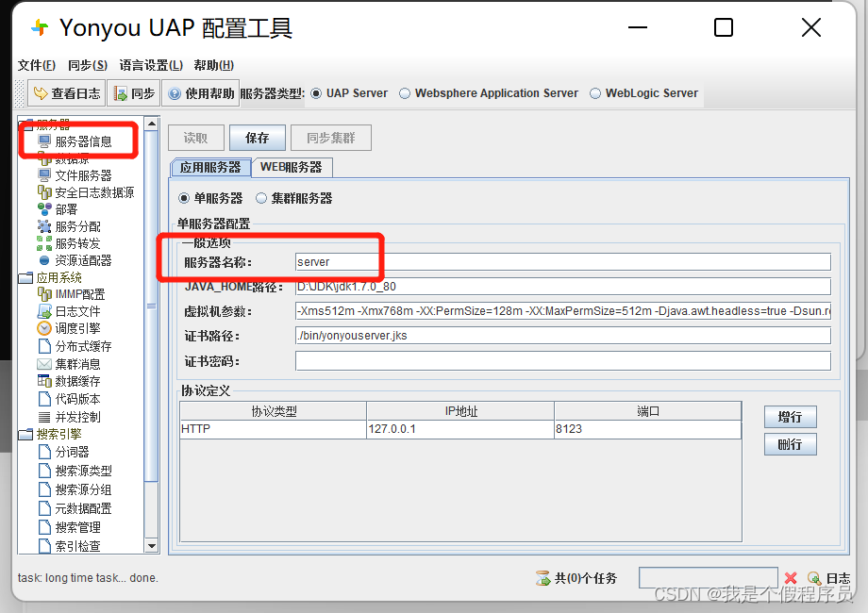868x613 pixels.
Task: Click the 元数据配置 page icon
Action: [44, 508]
